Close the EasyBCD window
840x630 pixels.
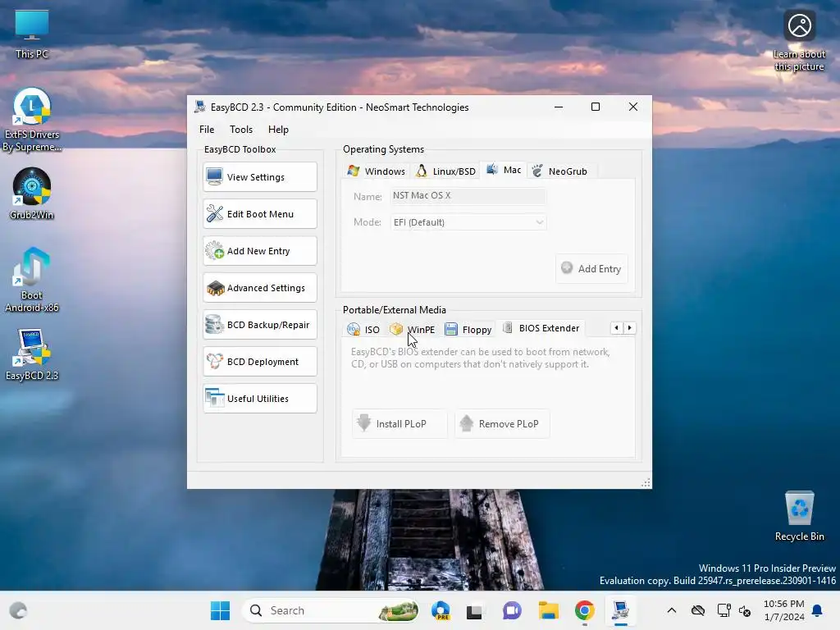pos(632,107)
